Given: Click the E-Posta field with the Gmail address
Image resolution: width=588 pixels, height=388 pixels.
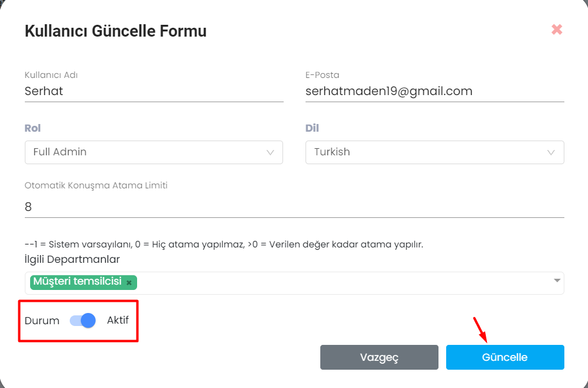Looking at the screenshot, I should coord(434,92).
